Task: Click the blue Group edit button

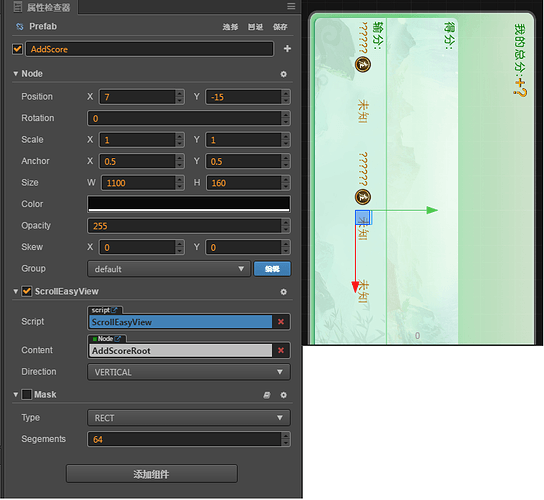Action: click(272, 269)
